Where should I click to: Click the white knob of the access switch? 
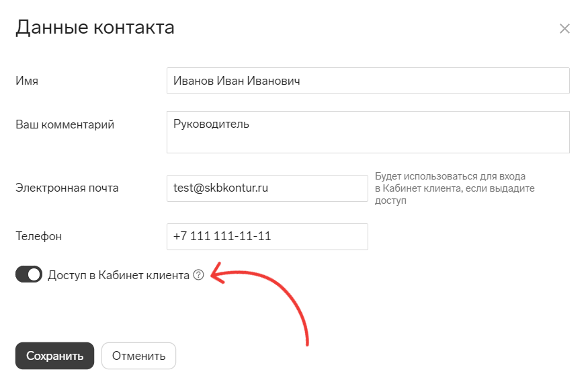coord(34,274)
